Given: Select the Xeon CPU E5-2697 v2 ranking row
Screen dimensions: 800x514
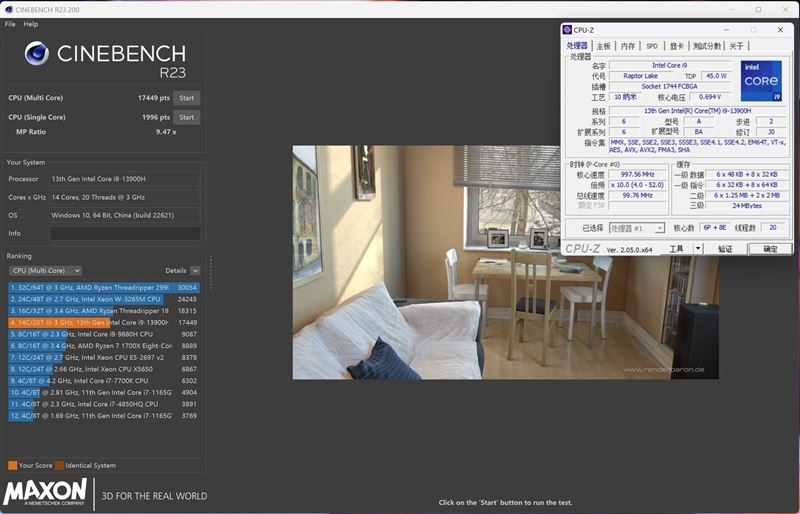Looking at the screenshot, I should (x=104, y=358).
